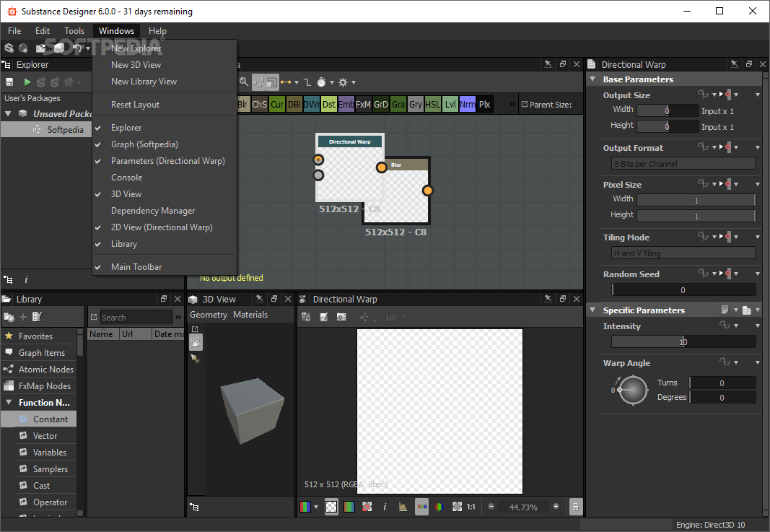Open the Geometry menu in 3D View
The width and height of the screenshot is (770, 532).
[x=209, y=315]
